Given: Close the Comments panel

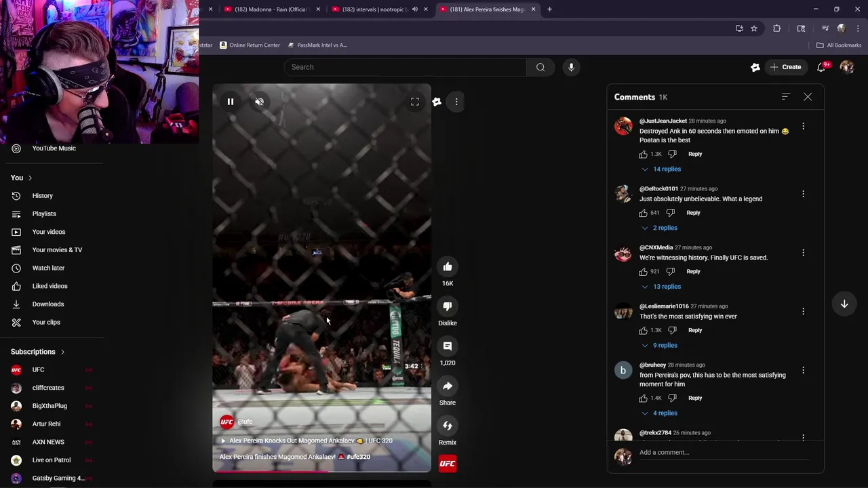Looking at the screenshot, I should pyautogui.click(x=808, y=97).
